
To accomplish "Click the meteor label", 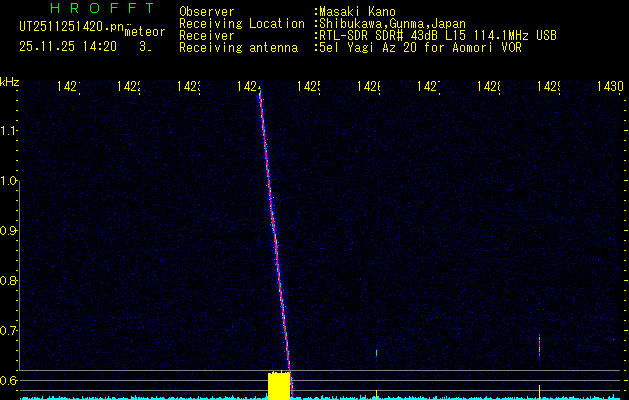I will [143, 32].
